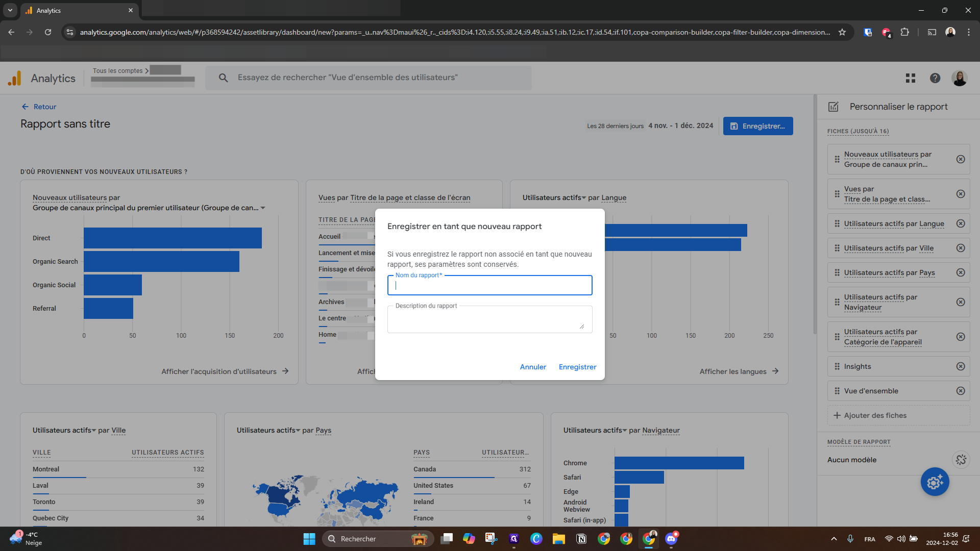This screenshot has height=551, width=980.
Task: Open the Windows Start menu
Action: tap(309, 539)
